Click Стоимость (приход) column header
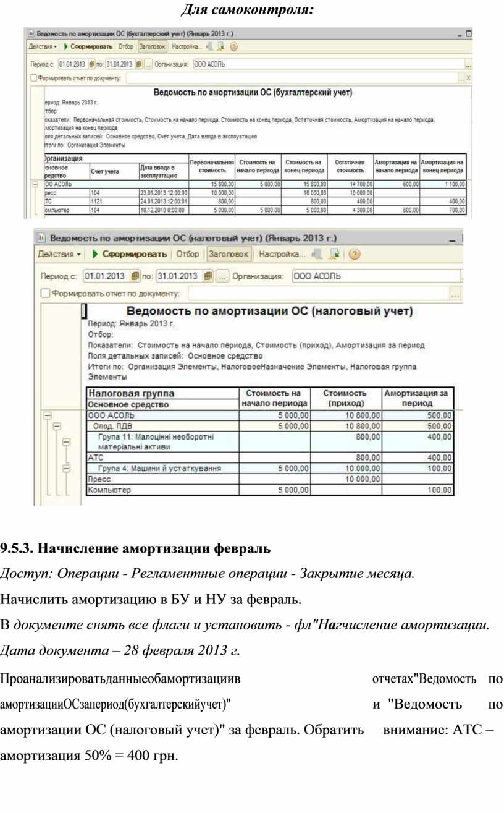The height and width of the screenshot is (813, 504). tap(345, 398)
